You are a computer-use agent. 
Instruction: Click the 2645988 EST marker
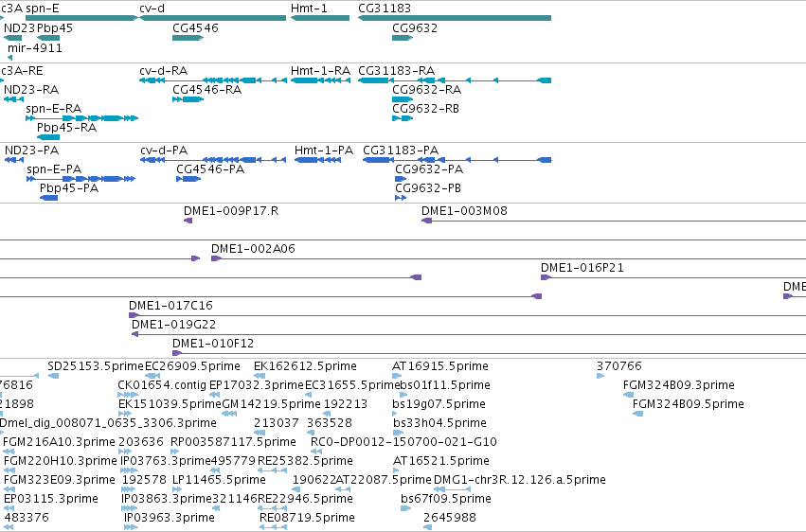click(x=428, y=528)
